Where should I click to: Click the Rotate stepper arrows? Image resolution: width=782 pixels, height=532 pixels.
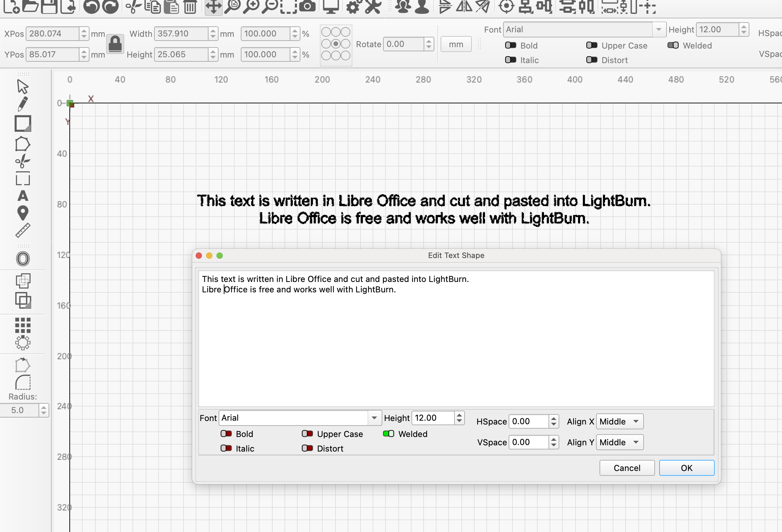click(429, 44)
